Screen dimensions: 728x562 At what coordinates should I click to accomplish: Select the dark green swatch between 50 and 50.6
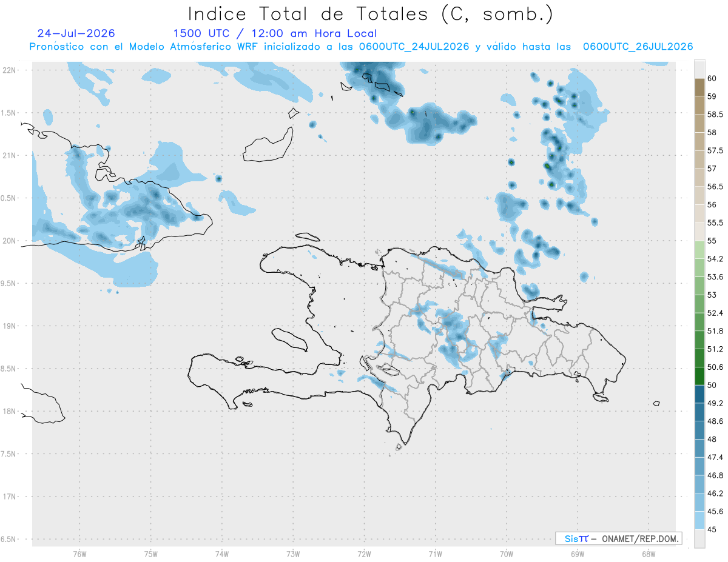click(x=699, y=376)
